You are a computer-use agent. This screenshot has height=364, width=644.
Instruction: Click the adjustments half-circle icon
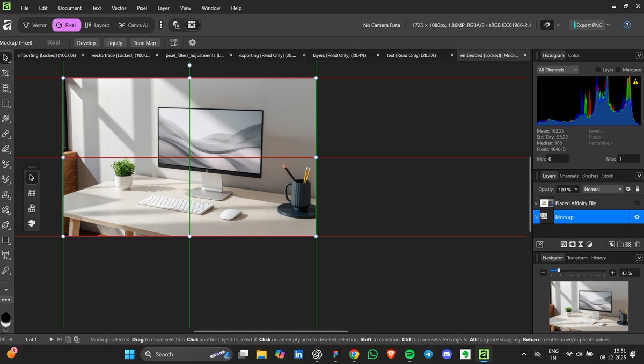pyautogui.click(x=589, y=244)
